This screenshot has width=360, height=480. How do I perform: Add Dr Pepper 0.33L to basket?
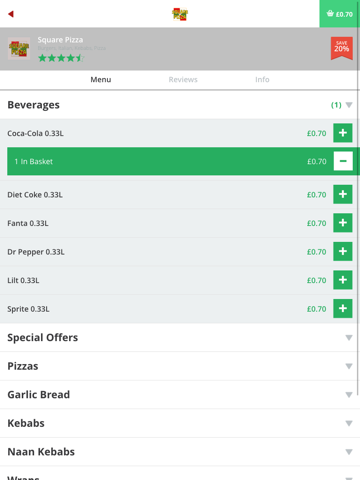(x=343, y=252)
